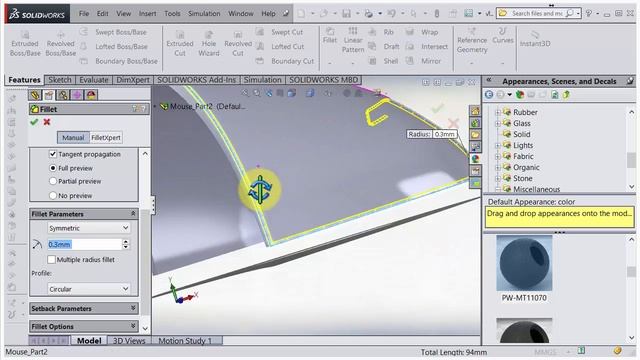Expand the Stone appearances folder

click(498, 178)
